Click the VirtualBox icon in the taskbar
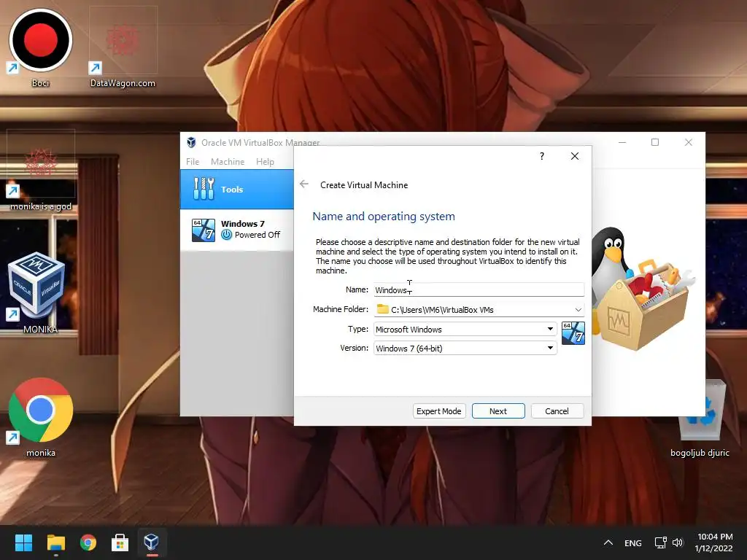Viewport: 747px width, 560px height. [x=152, y=542]
